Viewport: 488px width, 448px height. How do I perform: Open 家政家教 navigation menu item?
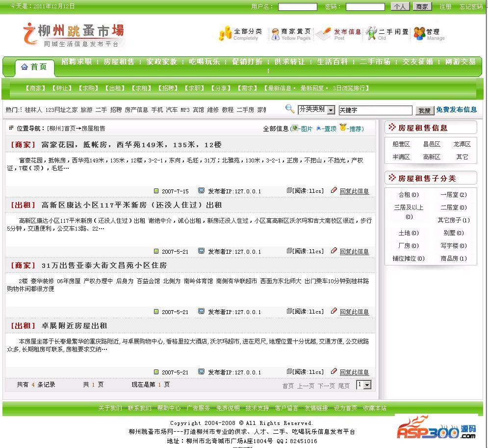(161, 62)
